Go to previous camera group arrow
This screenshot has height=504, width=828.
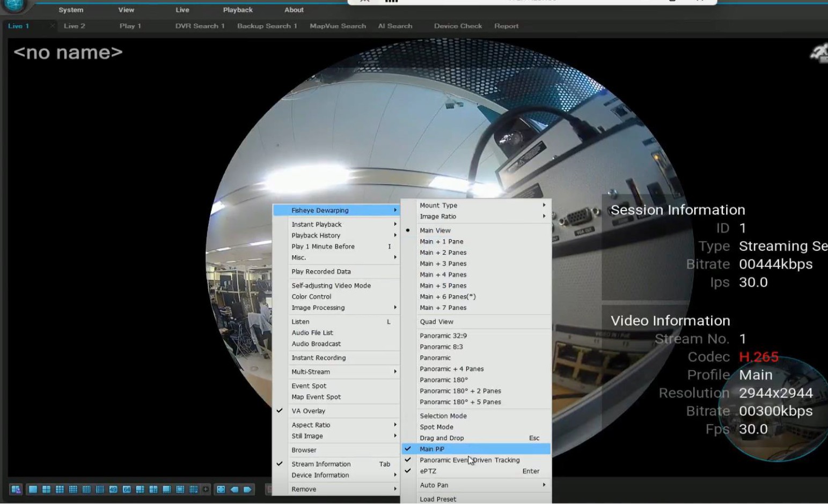(x=235, y=490)
